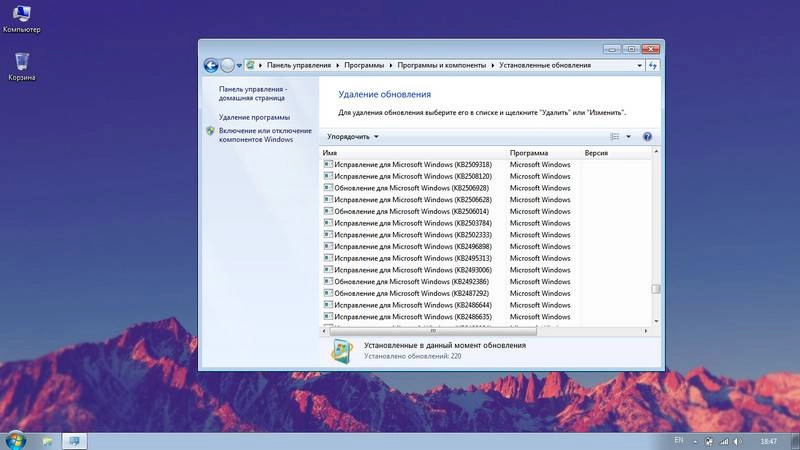Viewport: 800px width, 450px height.
Task: Open the 'Упорядочить' menu
Action: [353, 137]
